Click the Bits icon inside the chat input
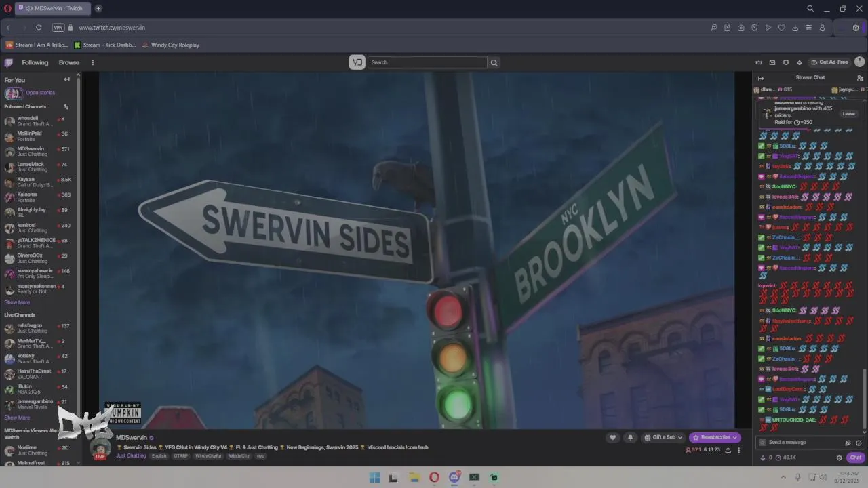 848,443
